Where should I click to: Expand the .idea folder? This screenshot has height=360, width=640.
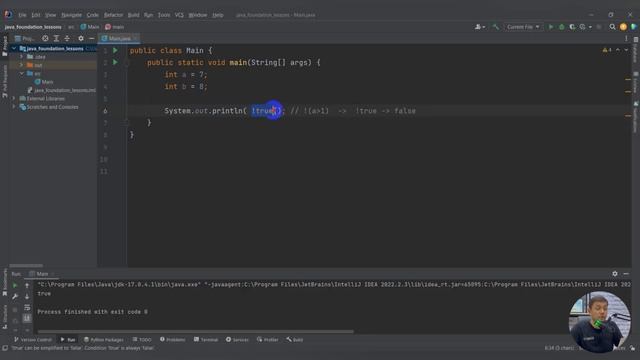(22, 57)
